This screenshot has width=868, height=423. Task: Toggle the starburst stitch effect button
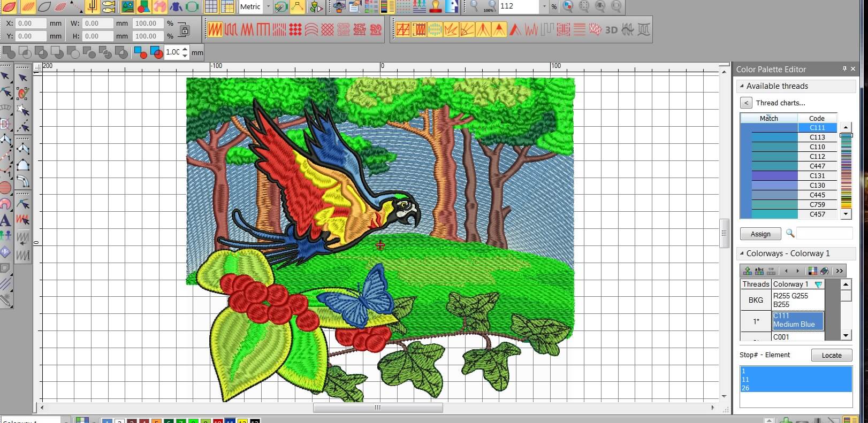coord(451,29)
